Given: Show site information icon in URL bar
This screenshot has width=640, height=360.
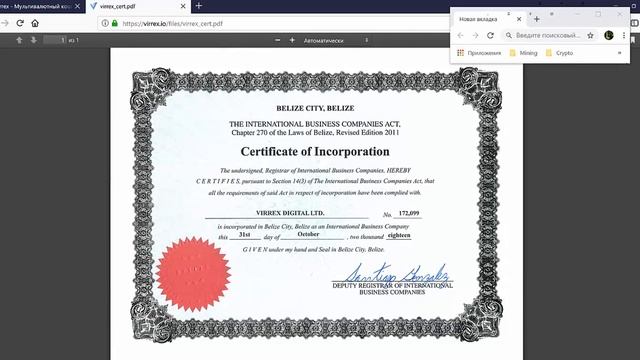Looking at the screenshot, I should point(105,23).
